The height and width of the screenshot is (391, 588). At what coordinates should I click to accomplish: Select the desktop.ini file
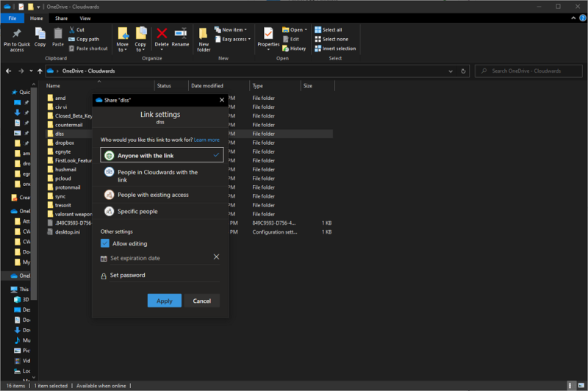[x=68, y=232]
